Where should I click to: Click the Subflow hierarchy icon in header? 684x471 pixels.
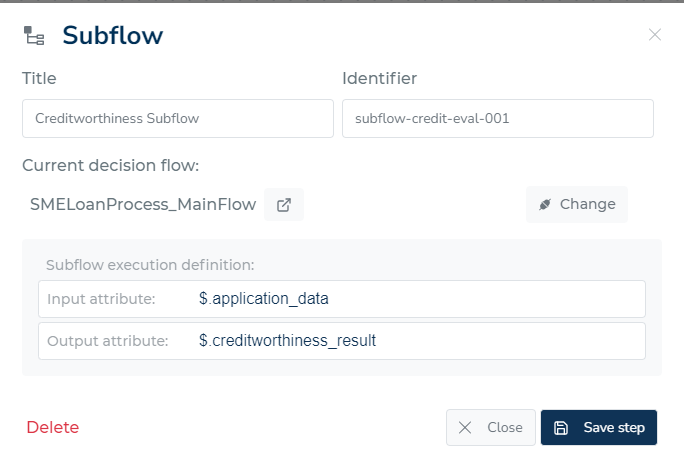(34, 35)
